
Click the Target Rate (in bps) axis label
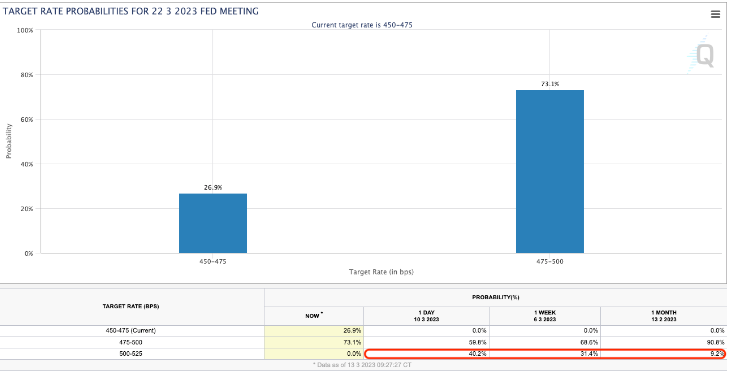tap(381, 272)
